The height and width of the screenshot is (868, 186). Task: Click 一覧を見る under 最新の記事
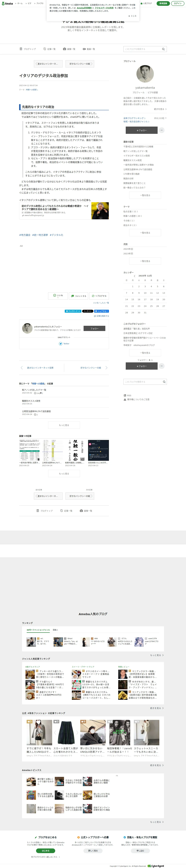(x=145, y=195)
